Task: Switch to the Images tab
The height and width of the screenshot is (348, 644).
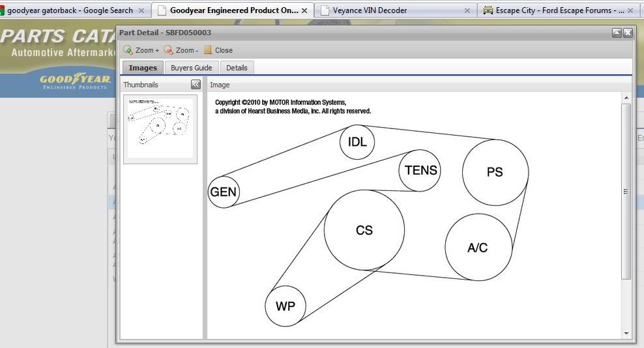Action: tap(143, 68)
